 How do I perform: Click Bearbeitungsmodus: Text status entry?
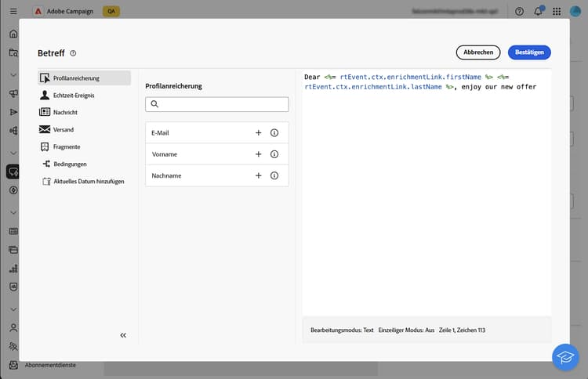click(x=342, y=330)
